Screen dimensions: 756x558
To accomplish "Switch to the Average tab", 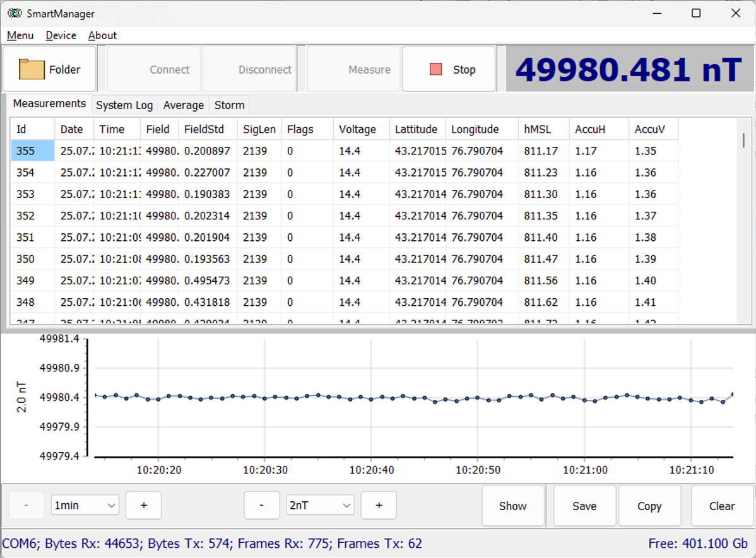I will (183, 105).
